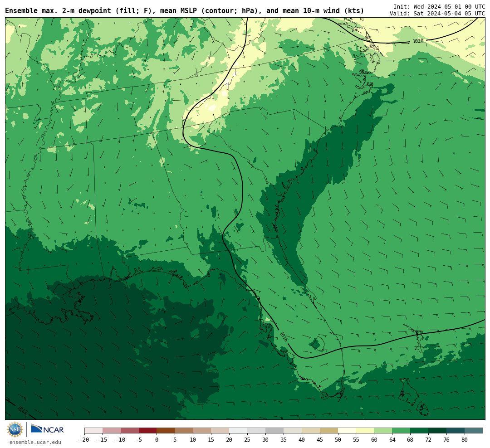Screen dimensions: 490x448
Task: Click the colorbar tick label '0'
Action: 157,440
